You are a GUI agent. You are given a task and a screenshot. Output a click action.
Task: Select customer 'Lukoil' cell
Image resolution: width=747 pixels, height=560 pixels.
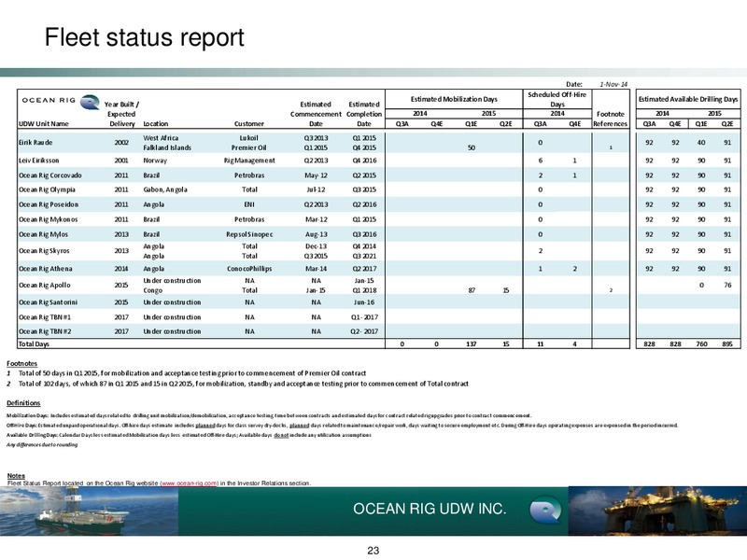point(249,138)
